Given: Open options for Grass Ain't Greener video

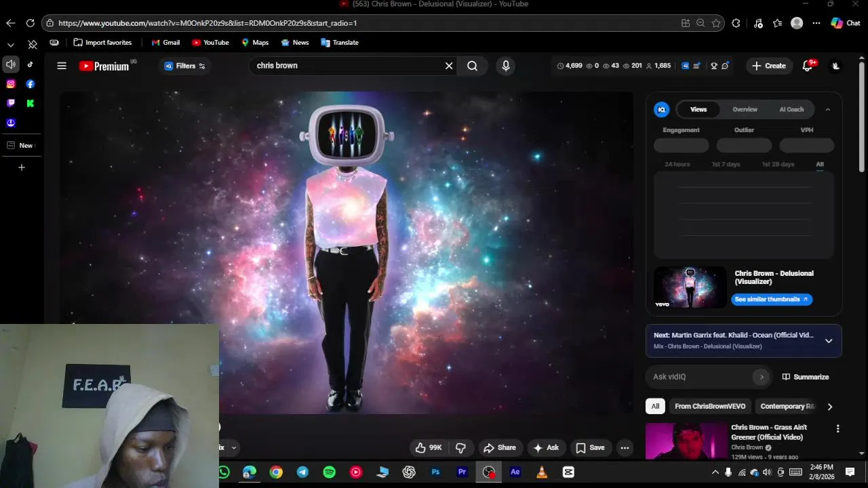Looking at the screenshot, I should click(837, 428).
